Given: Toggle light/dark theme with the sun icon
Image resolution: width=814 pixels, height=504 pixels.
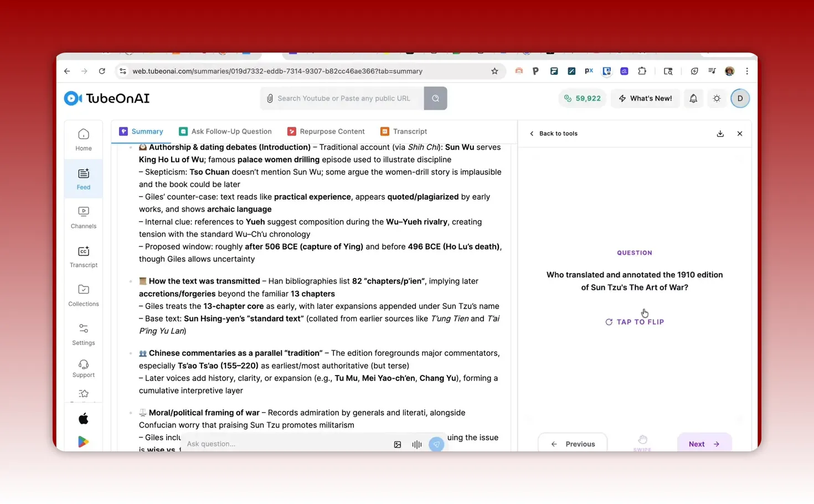Looking at the screenshot, I should (717, 98).
